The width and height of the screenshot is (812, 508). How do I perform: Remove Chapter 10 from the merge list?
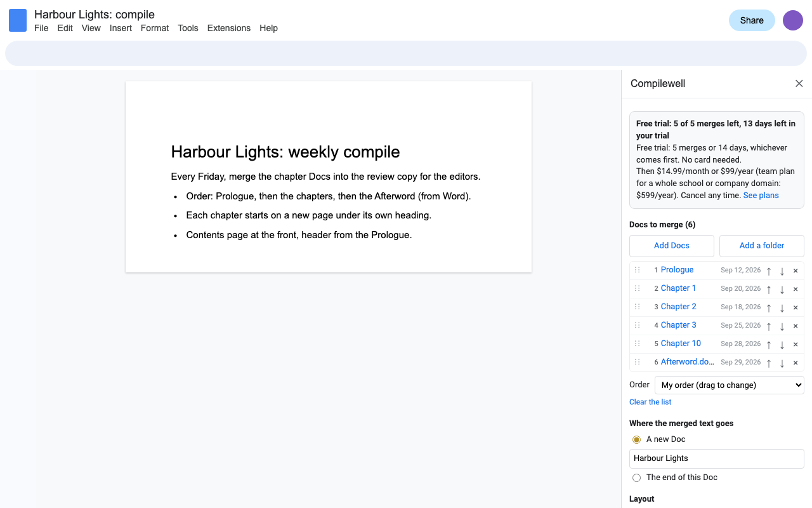pyautogui.click(x=796, y=344)
